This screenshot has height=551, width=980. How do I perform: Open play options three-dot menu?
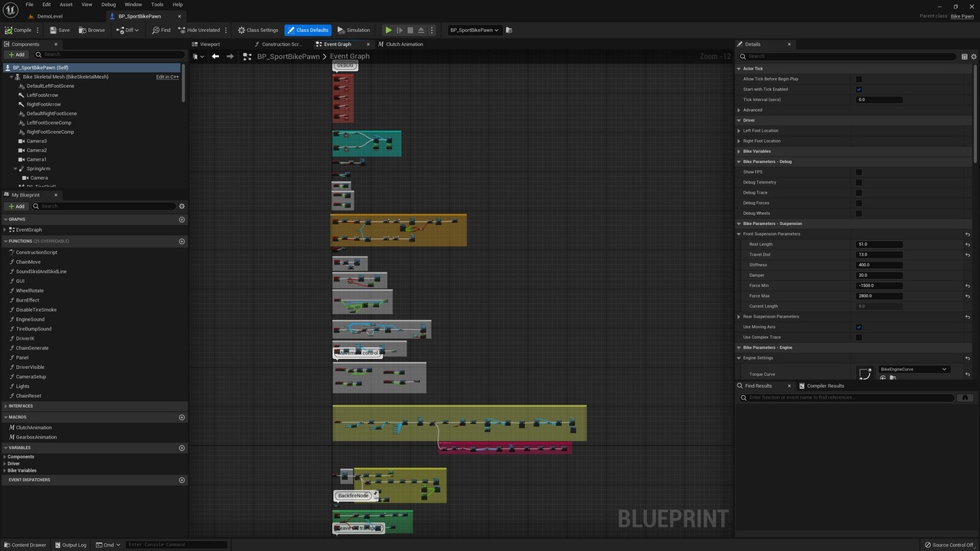tap(432, 30)
